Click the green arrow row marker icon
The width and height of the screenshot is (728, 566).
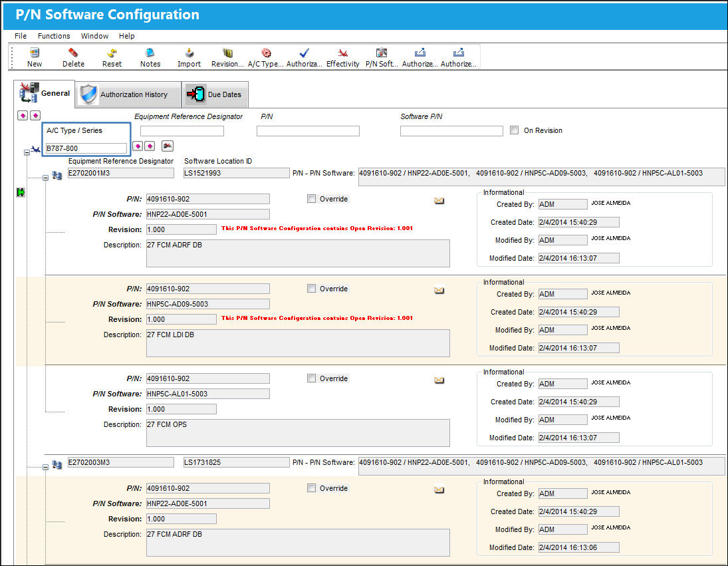21,192
